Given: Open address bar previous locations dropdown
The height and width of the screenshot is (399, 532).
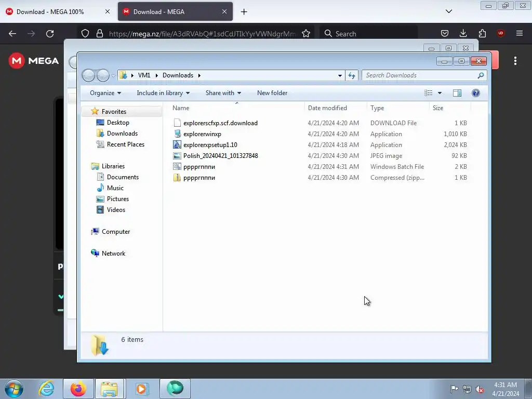Looking at the screenshot, I should (340, 76).
